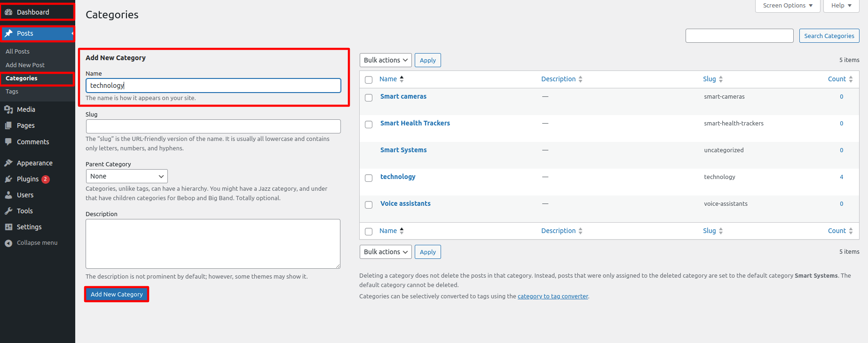
Task: Expand the Screen Options panel
Action: coord(787,6)
